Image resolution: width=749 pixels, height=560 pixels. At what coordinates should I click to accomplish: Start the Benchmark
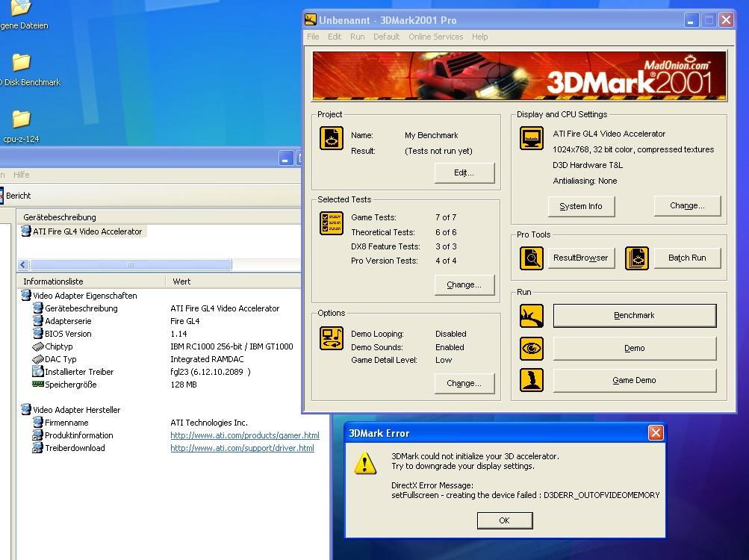point(634,315)
